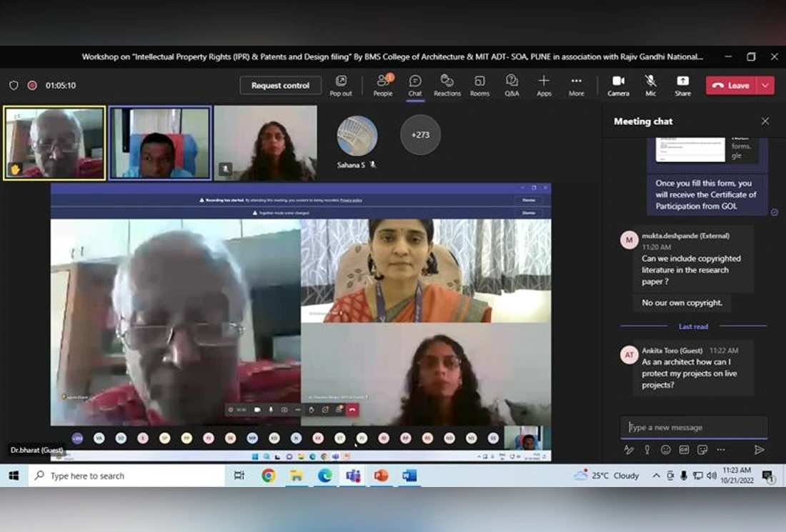The width and height of the screenshot is (786, 532).
Task: Click the M avatar of mukta.deshpande
Action: pos(629,240)
